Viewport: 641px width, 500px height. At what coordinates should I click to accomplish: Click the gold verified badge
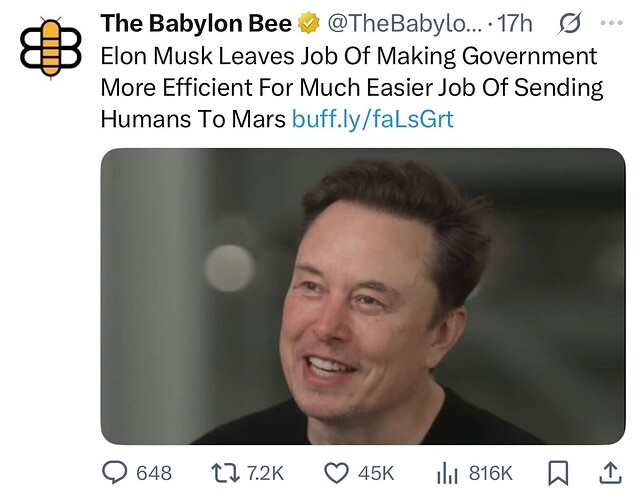click(310, 24)
